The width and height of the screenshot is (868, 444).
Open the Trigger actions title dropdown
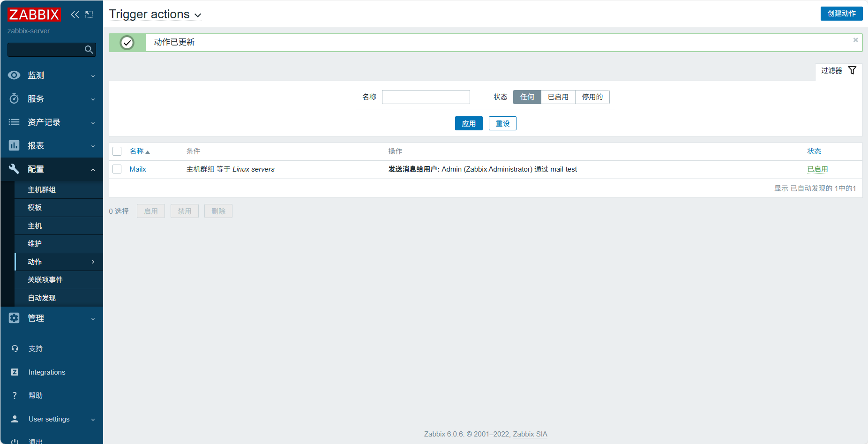point(155,15)
